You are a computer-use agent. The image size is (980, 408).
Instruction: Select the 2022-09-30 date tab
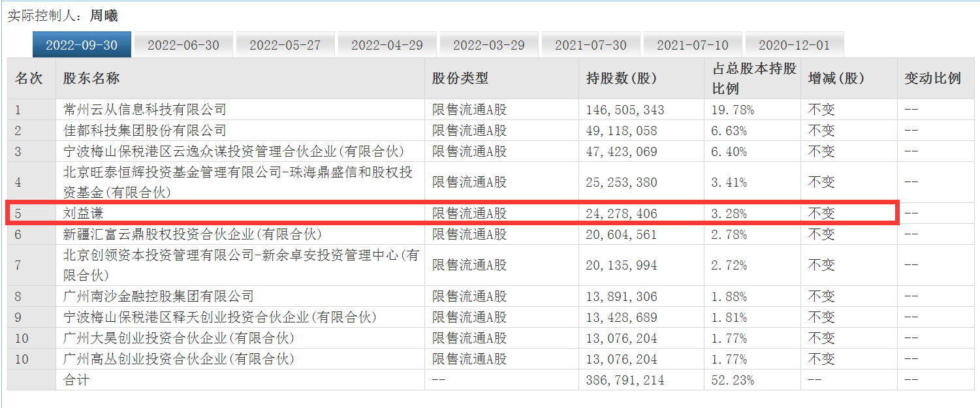(82, 45)
